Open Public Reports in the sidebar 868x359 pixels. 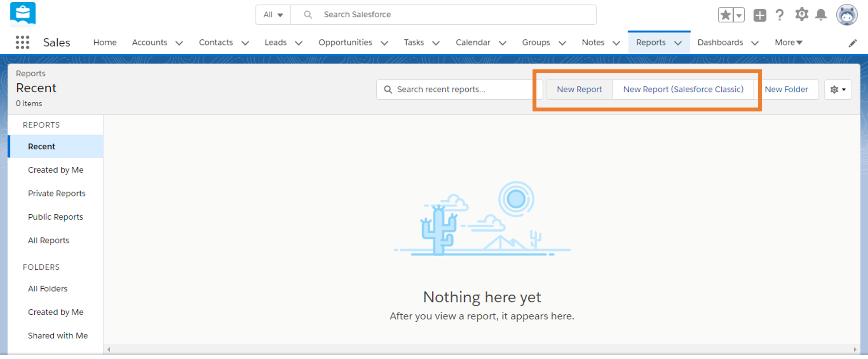(x=56, y=217)
